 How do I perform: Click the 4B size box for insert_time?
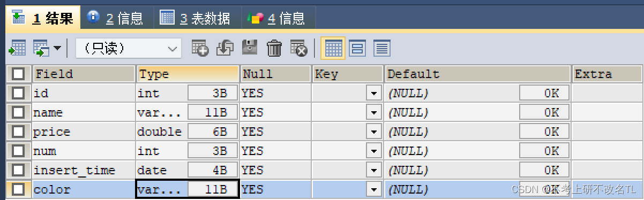pos(212,170)
